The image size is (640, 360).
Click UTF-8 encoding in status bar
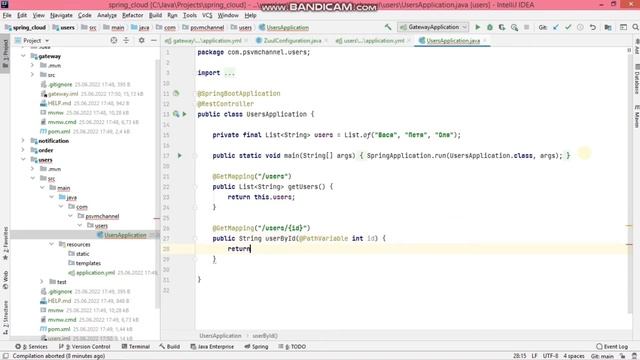(550, 356)
